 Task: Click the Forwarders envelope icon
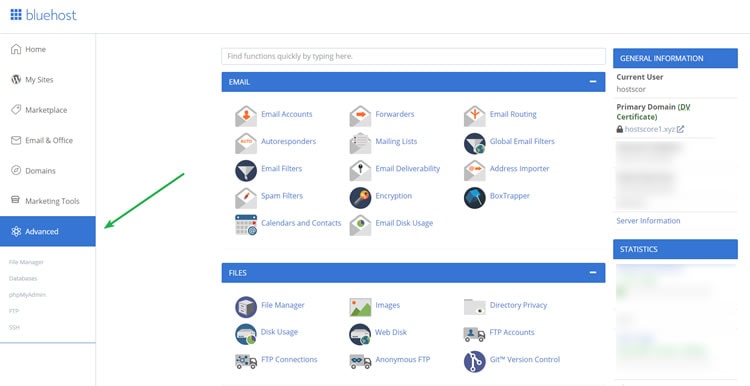coord(360,116)
